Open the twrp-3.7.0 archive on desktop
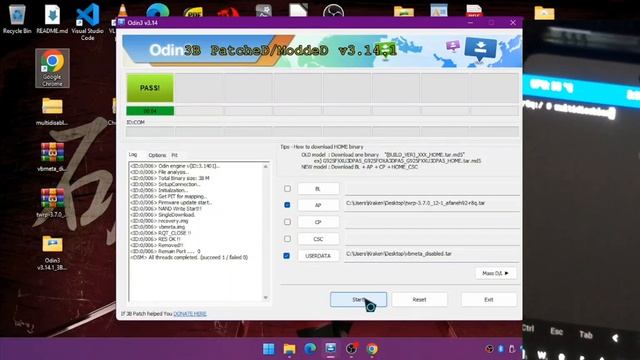Image resolution: width=640 pixels, height=360 pixels. pos(52,203)
